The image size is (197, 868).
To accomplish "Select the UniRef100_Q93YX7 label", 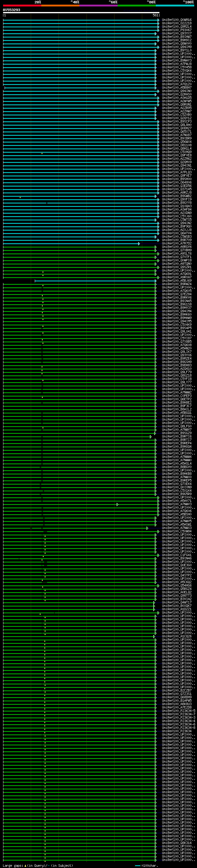I will (x=177, y=33).
